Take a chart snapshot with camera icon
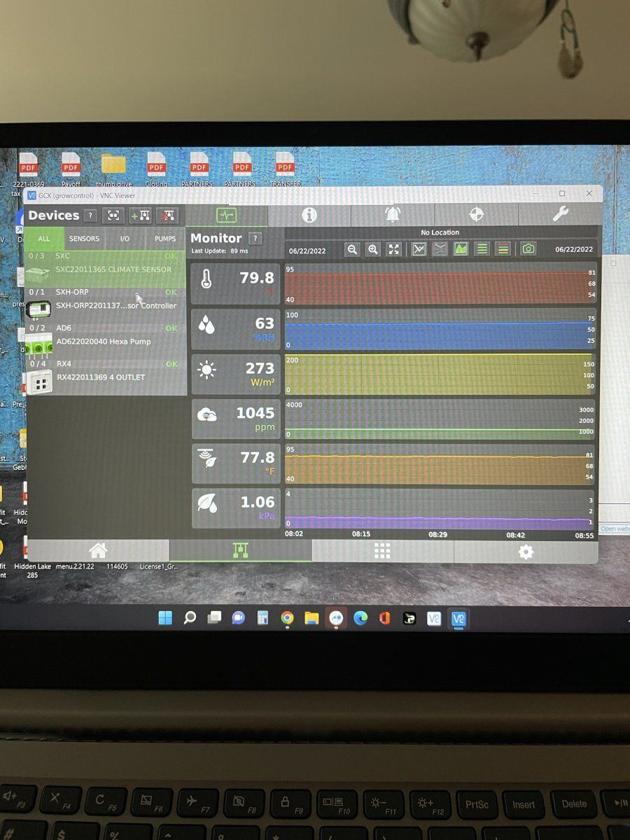This screenshot has width=630, height=840. (528, 249)
